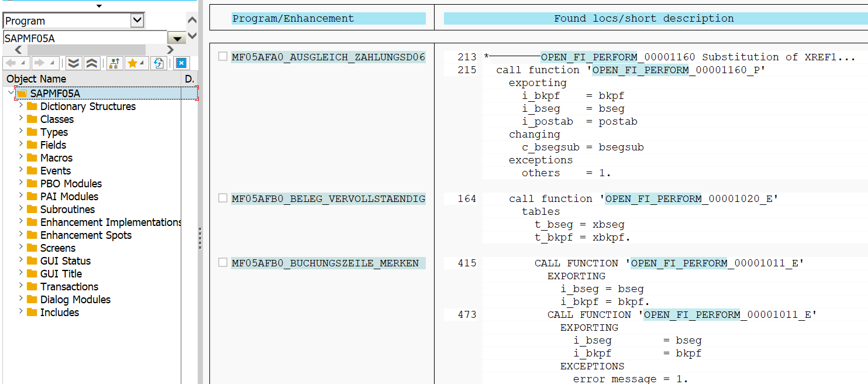Select Enhancement Spots tree item
This screenshot has width=868, height=384.
tap(86, 235)
